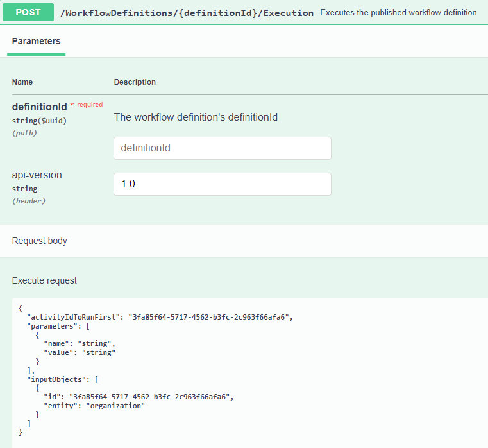
Task: Click the "parameters": [ JSON line
Action: [58, 326]
